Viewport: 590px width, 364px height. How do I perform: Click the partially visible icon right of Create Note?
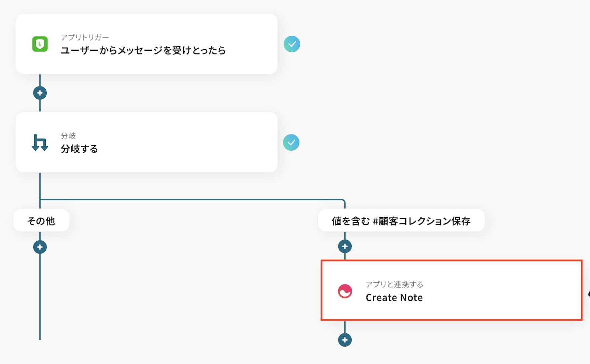point(588,294)
